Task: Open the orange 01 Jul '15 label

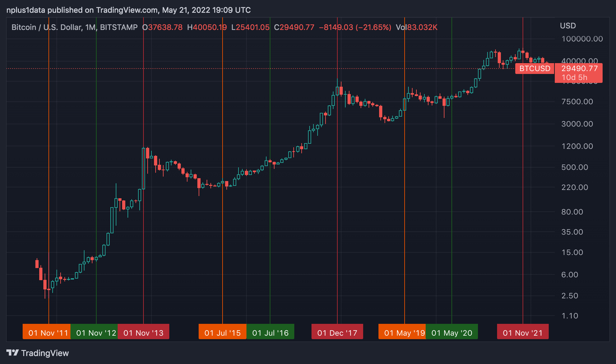Action: pyautogui.click(x=222, y=331)
